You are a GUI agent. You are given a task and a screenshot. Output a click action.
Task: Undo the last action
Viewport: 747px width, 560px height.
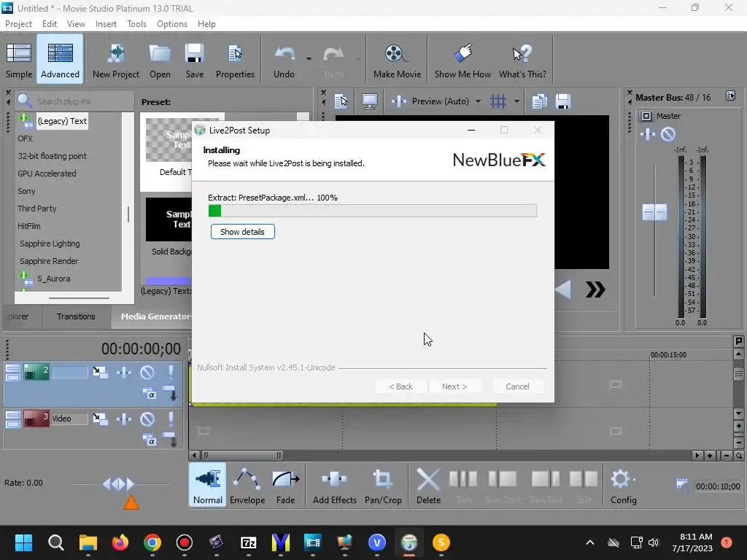coord(284,60)
